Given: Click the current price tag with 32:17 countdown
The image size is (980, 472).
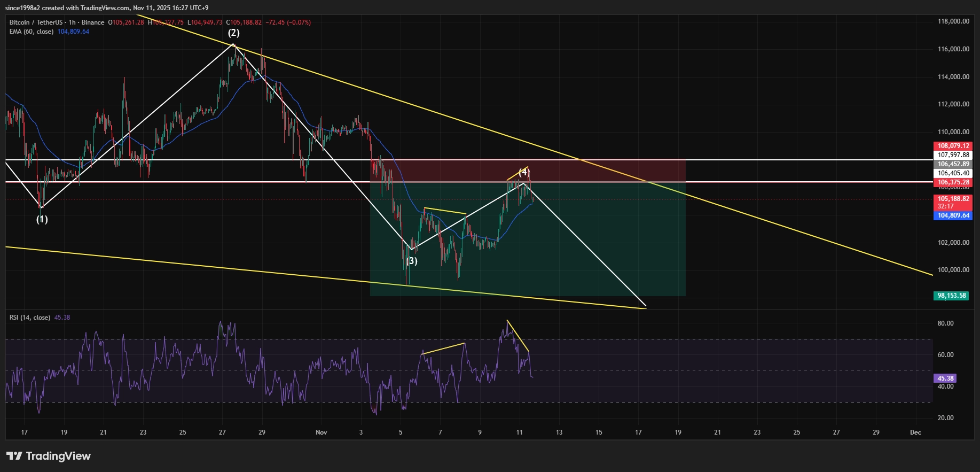Looking at the screenshot, I should pos(953,203).
